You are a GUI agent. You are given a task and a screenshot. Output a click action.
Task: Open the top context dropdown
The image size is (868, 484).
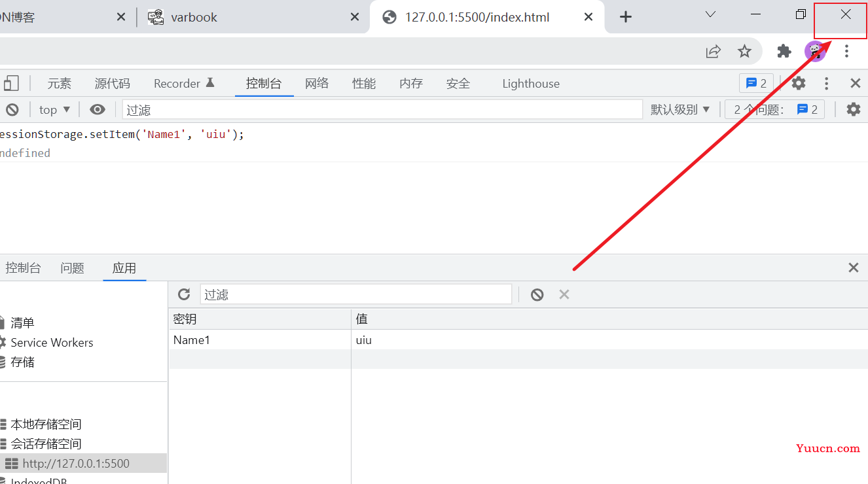[54, 109]
